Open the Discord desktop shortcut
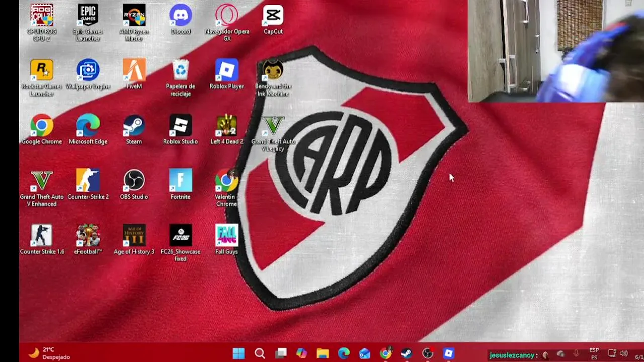 pos(181,19)
